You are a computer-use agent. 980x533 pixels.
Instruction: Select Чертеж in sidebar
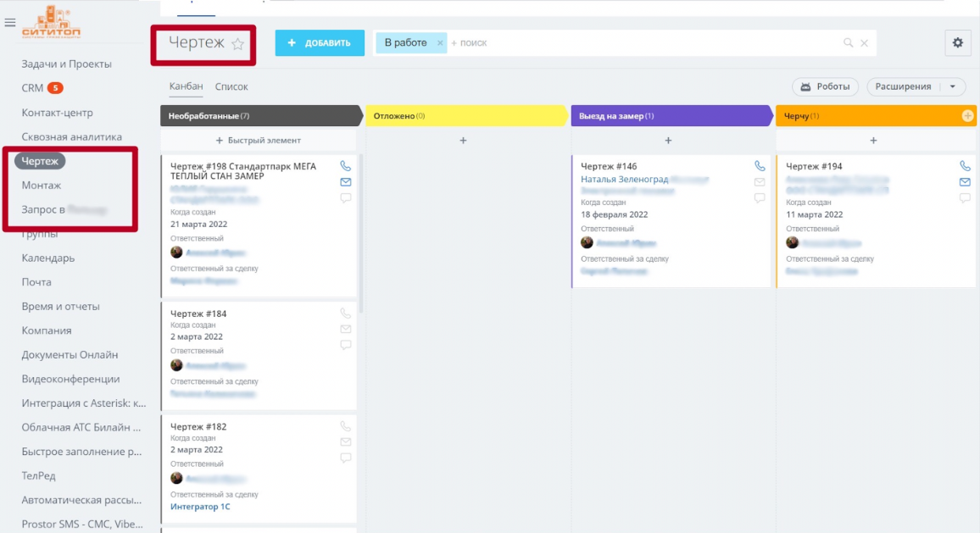(40, 161)
